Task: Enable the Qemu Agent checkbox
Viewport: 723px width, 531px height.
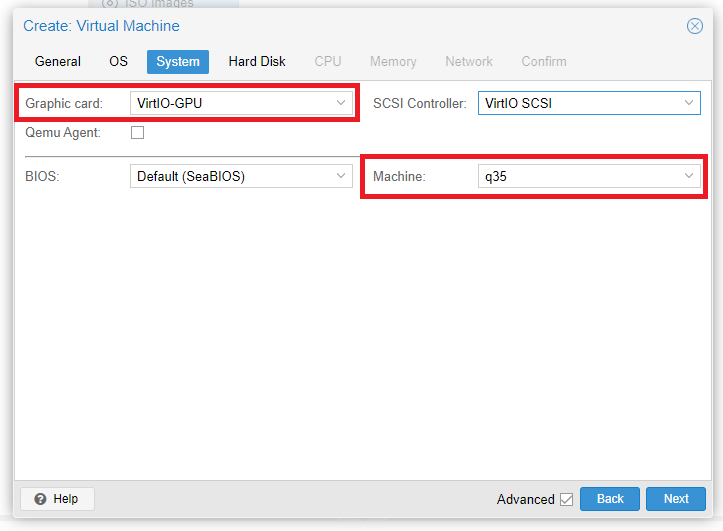Action: coord(137,133)
